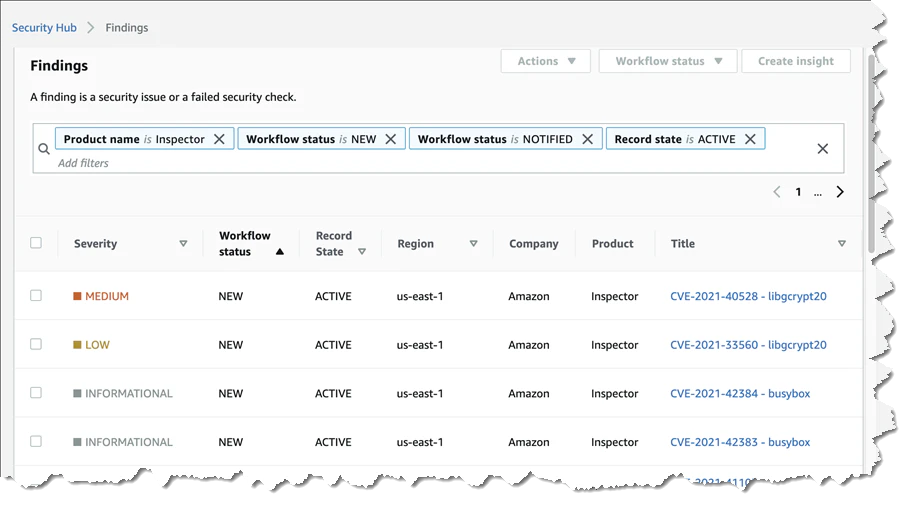The image size is (909, 507).
Task: Click the Findings breadcrumb text
Action: (126, 28)
